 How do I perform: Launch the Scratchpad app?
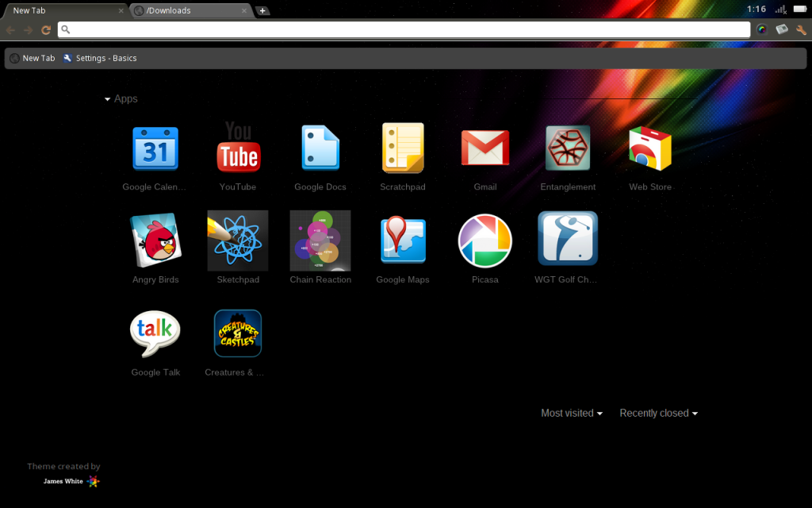tap(403, 148)
